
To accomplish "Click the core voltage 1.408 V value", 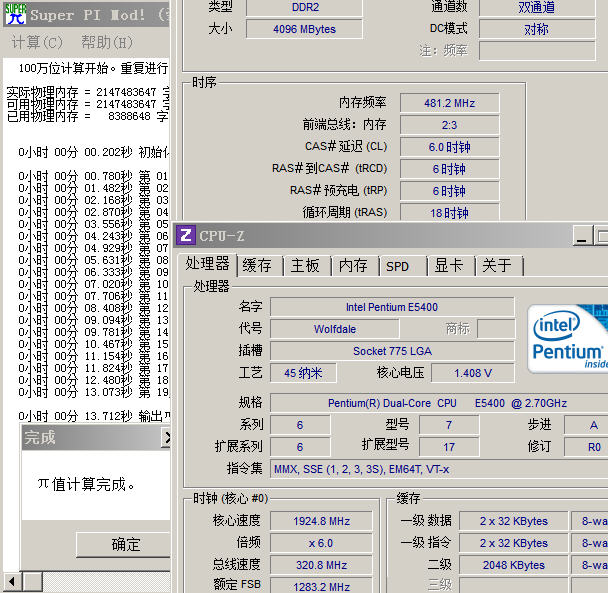I will point(473,373).
